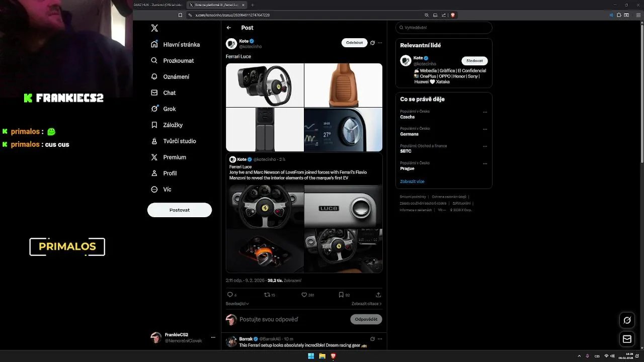Expand Související sort dropdown

237,304
